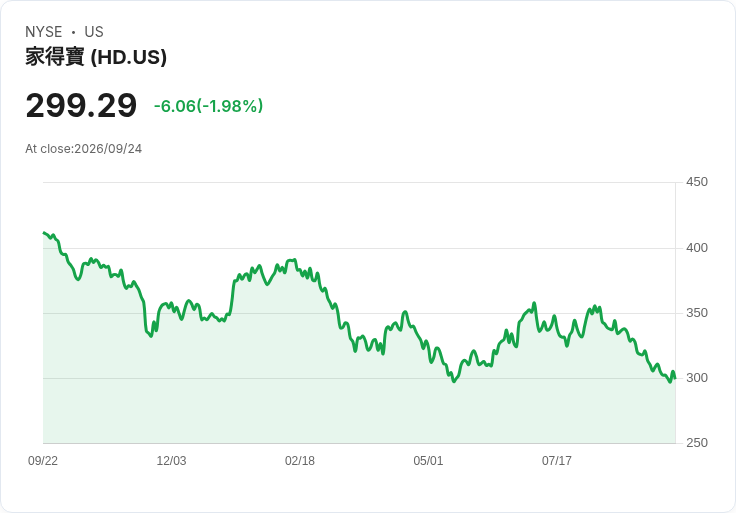This screenshot has width=736, height=513.
Task: Click the separator dot between NYSE and US
Action: tap(73, 32)
